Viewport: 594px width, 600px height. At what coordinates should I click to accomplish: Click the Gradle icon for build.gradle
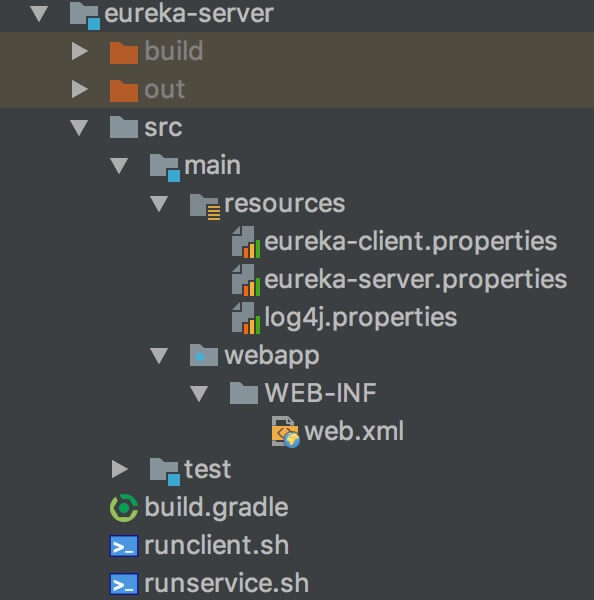coord(124,508)
